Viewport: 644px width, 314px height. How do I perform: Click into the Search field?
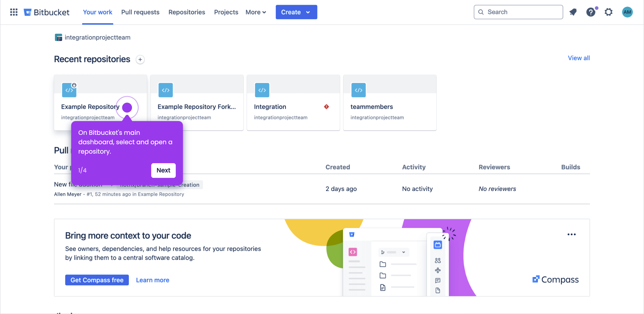tap(518, 12)
